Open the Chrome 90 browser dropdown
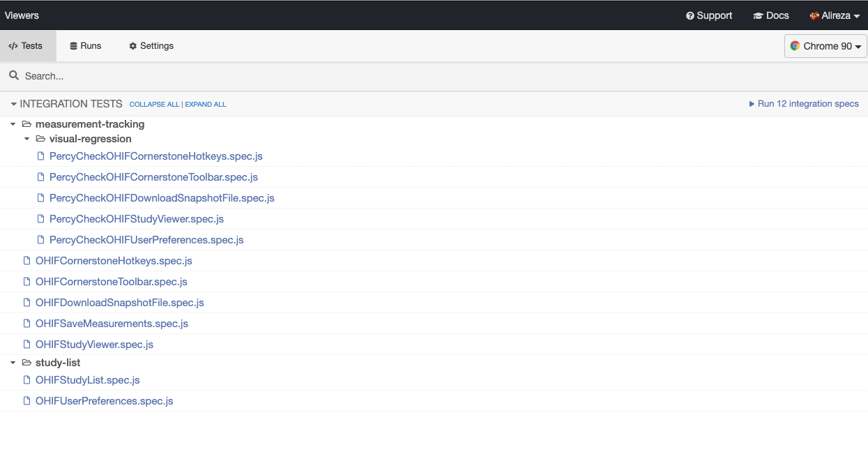This screenshot has height=461, width=868. (x=826, y=46)
